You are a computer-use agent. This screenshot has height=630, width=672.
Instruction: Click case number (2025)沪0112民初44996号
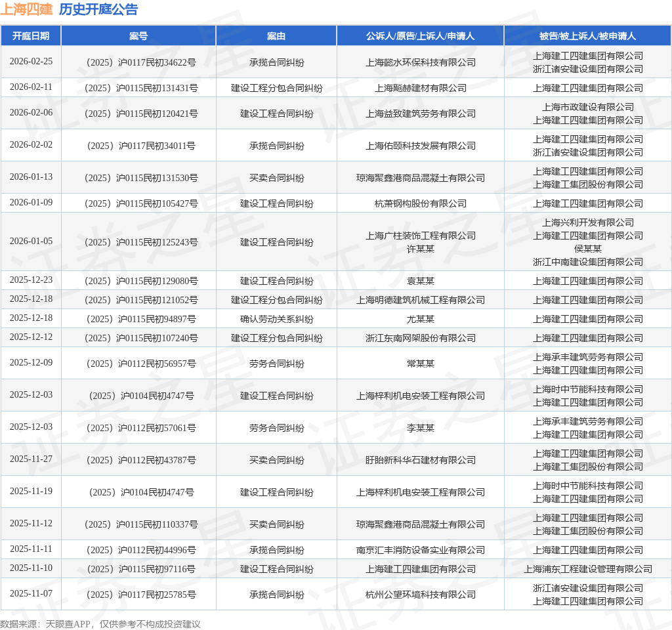point(141,551)
